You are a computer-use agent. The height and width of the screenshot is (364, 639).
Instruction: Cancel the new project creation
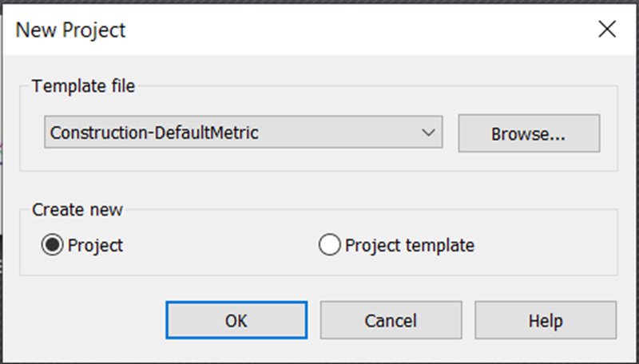(x=391, y=320)
